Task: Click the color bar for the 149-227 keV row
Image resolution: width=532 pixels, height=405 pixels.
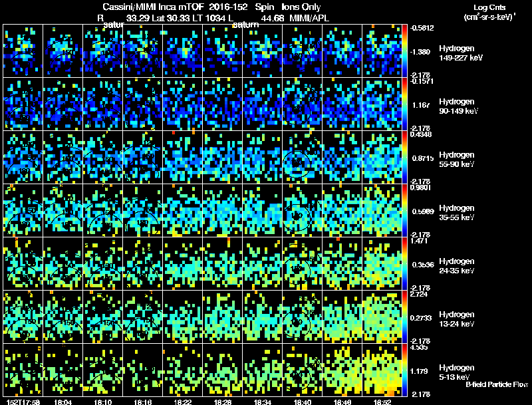Action: (x=404, y=51)
